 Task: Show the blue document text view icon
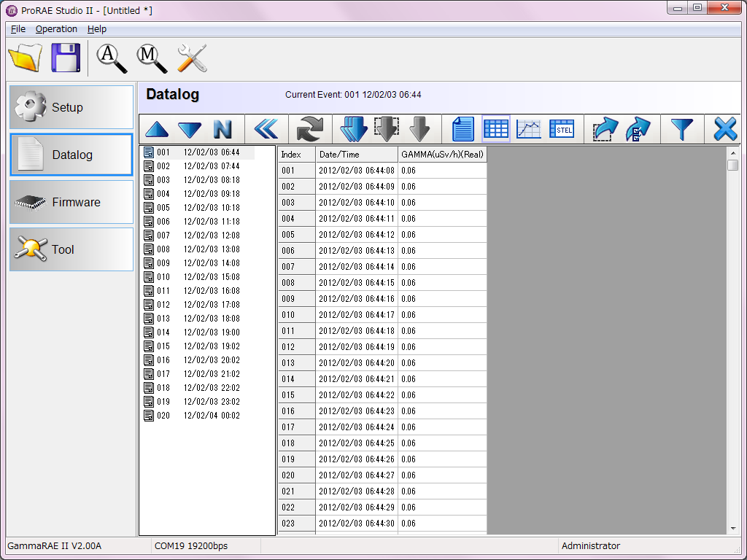tap(462, 129)
